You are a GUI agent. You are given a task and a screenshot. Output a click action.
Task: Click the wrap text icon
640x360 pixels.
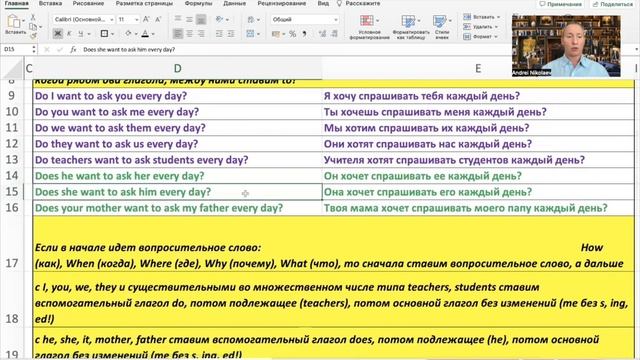251,19
